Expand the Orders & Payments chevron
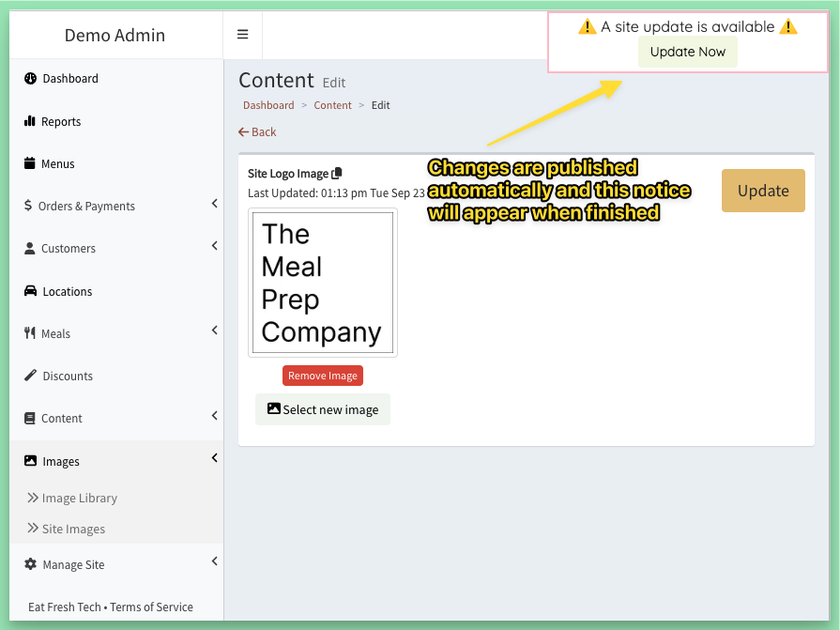The image size is (840, 630). (214, 204)
